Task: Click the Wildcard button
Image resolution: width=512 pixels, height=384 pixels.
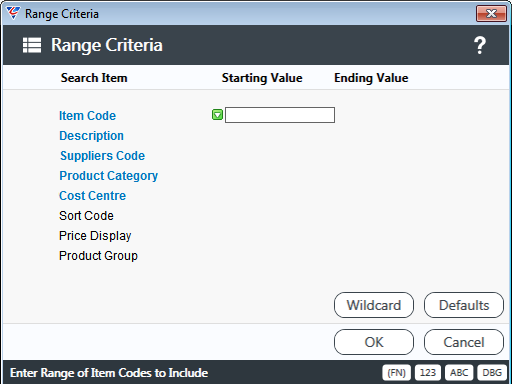Action: click(x=374, y=305)
